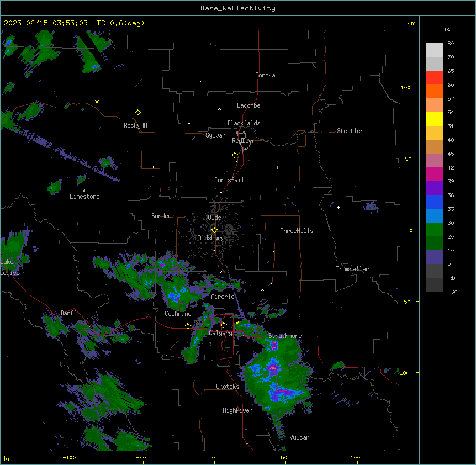The image size is (476, 465).
Task: Click the Strathmore label
Action: point(285,336)
